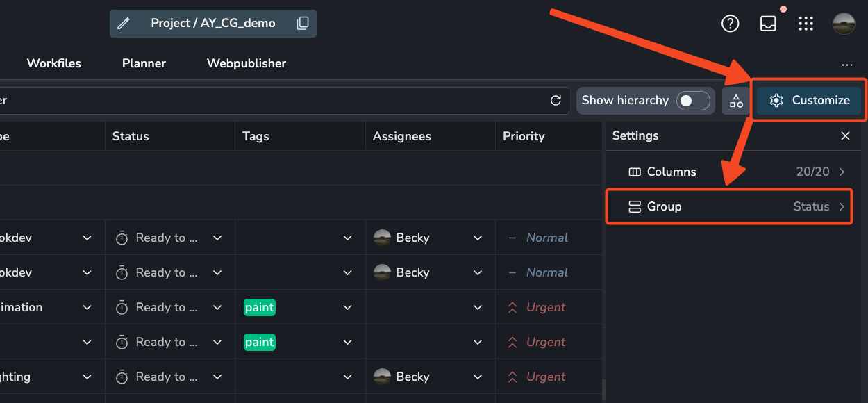
Task: Click the user profile avatar
Action: [844, 24]
